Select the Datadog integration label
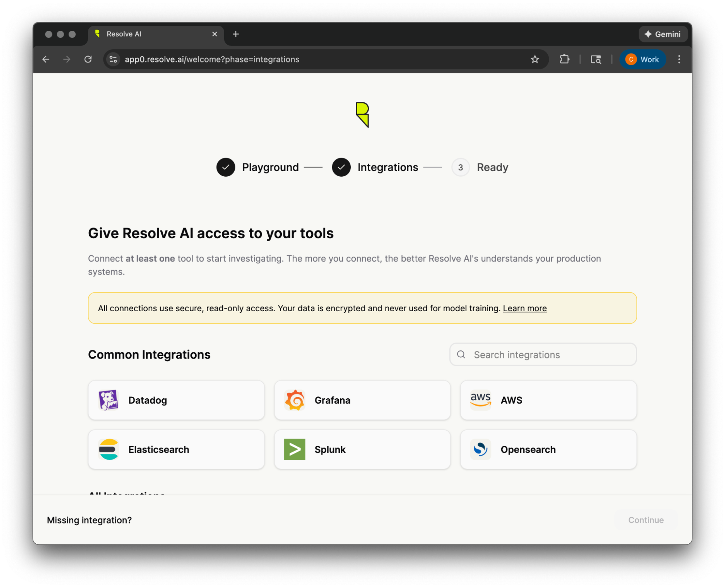725x588 pixels. click(x=148, y=400)
